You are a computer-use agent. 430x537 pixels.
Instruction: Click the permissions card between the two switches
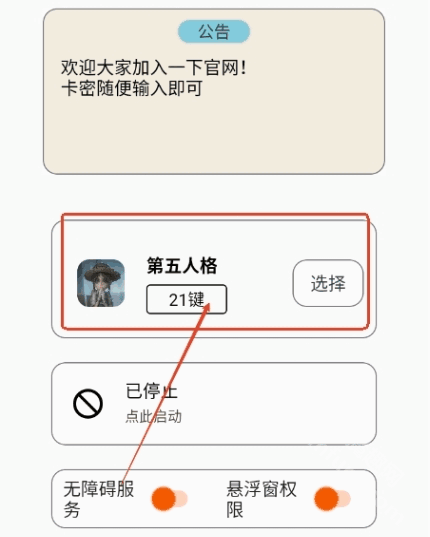click(206, 498)
